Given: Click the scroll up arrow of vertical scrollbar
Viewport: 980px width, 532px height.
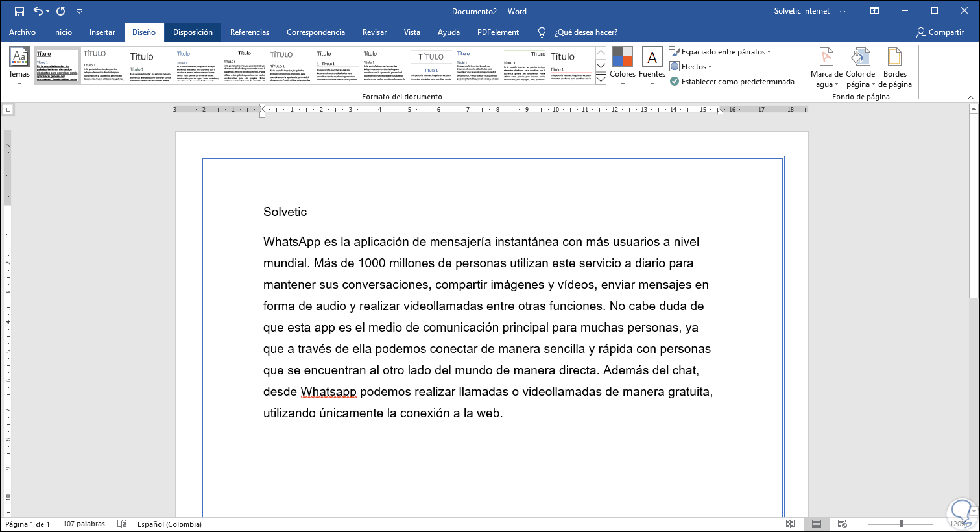Looking at the screenshot, I should click(974, 110).
